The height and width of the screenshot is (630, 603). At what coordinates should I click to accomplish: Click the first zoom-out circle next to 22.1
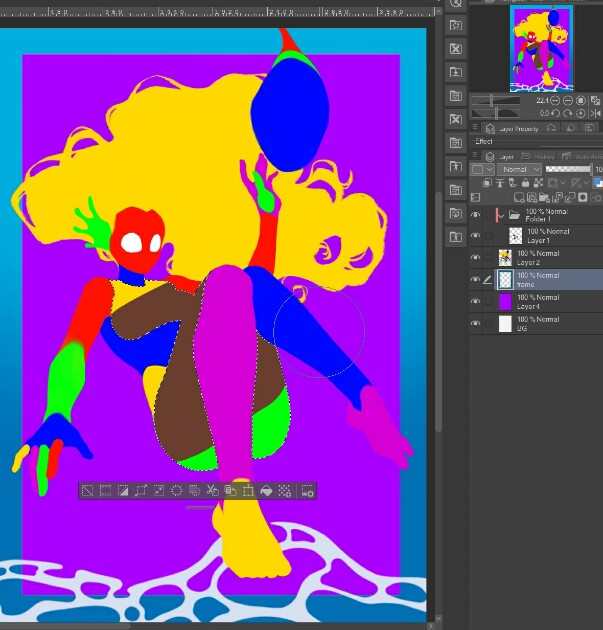pos(555,100)
